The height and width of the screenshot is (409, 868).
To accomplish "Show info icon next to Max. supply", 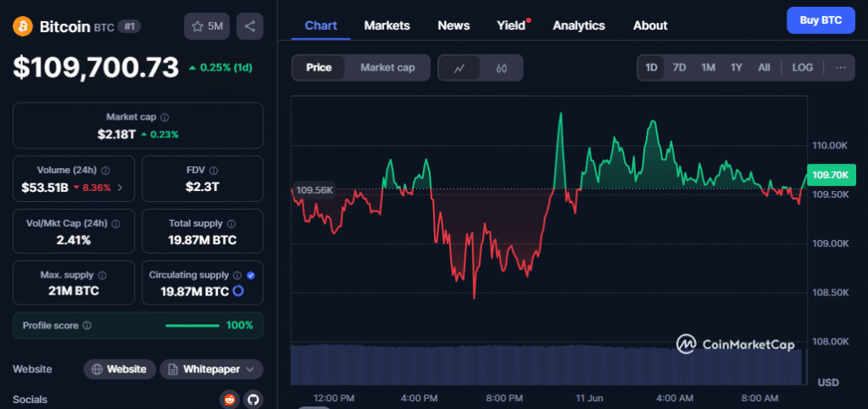I will tap(103, 276).
